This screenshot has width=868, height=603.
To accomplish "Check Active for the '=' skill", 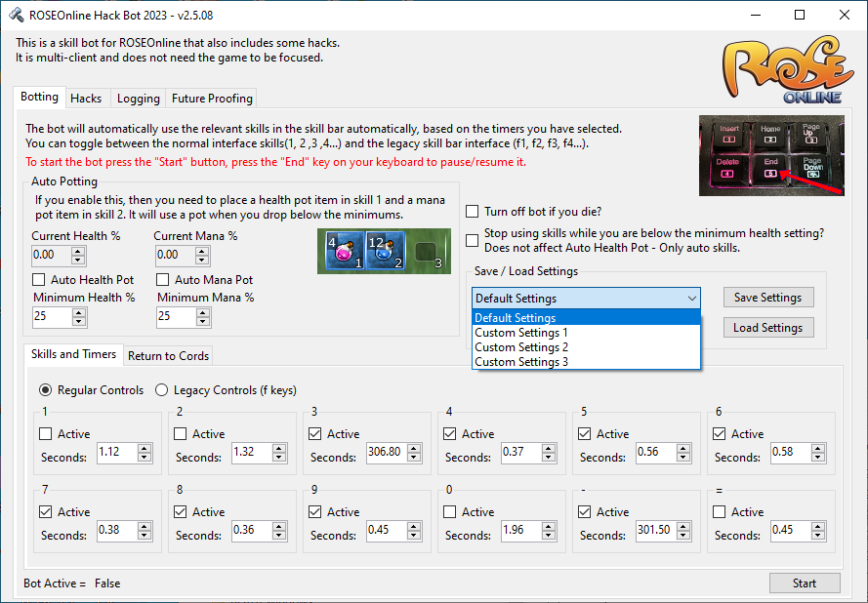I will coord(719,511).
